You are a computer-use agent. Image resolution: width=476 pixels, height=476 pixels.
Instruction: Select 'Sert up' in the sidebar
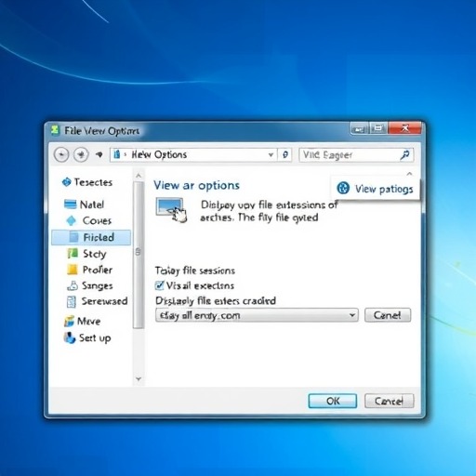pos(95,338)
